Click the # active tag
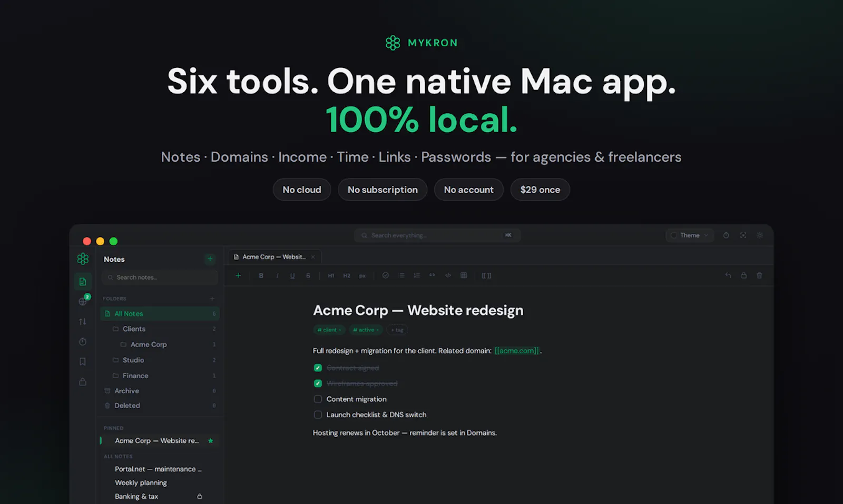 pos(366,330)
